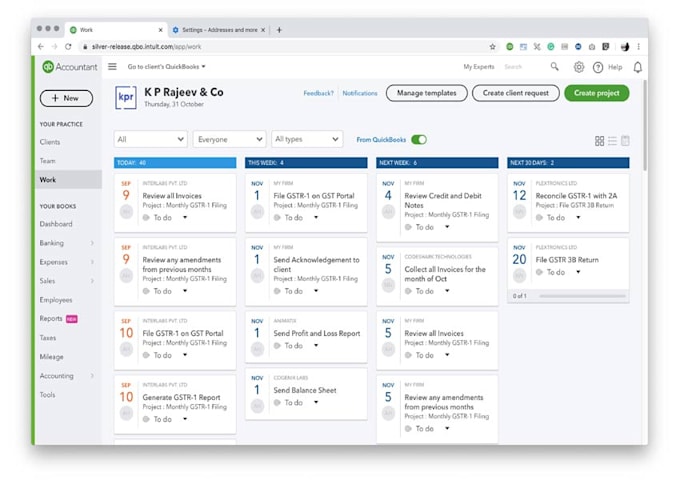The image size is (680, 480).
Task: Open status dropdown on Collect all Invoices card
Action: click(447, 291)
